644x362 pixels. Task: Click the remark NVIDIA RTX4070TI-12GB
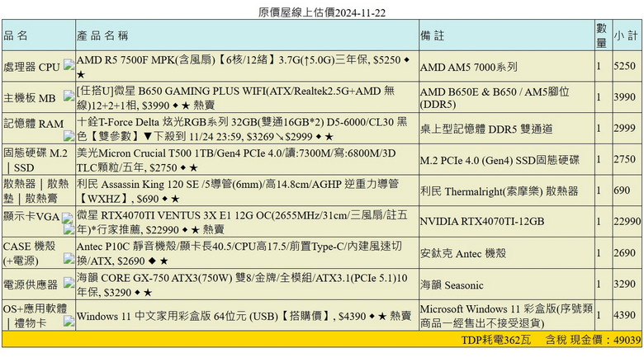point(482,222)
